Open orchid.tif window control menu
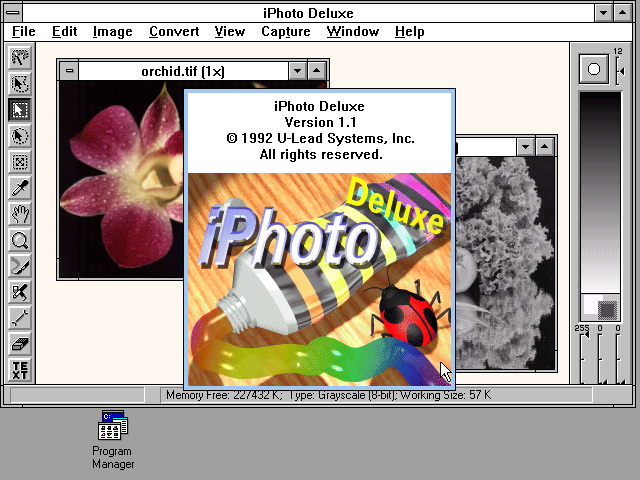640x480 pixels. coord(69,71)
